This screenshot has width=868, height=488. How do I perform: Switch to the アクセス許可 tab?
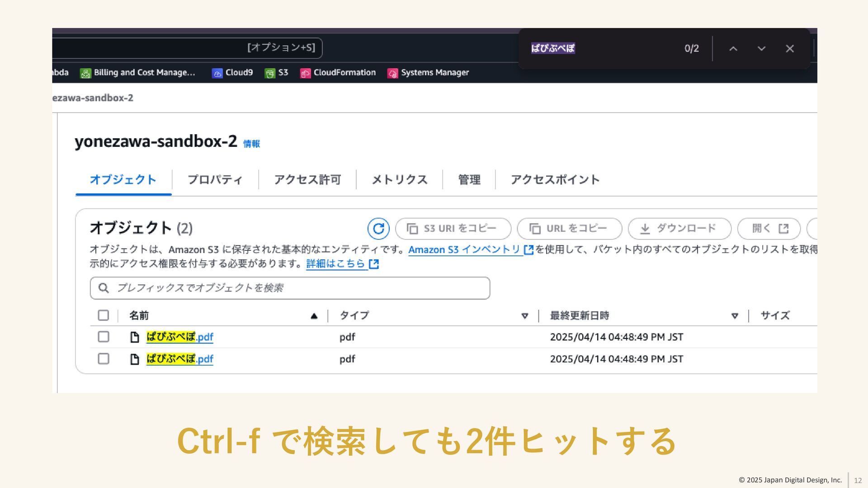pos(307,180)
